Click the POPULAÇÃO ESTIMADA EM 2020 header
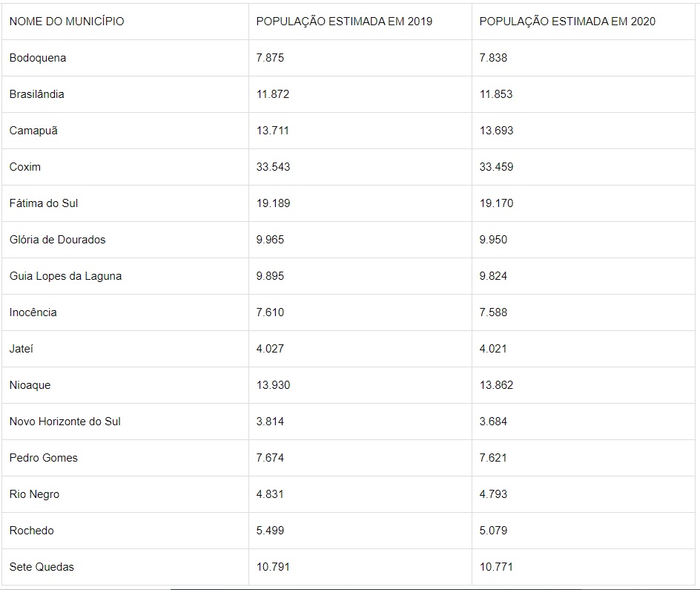 click(x=567, y=22)
